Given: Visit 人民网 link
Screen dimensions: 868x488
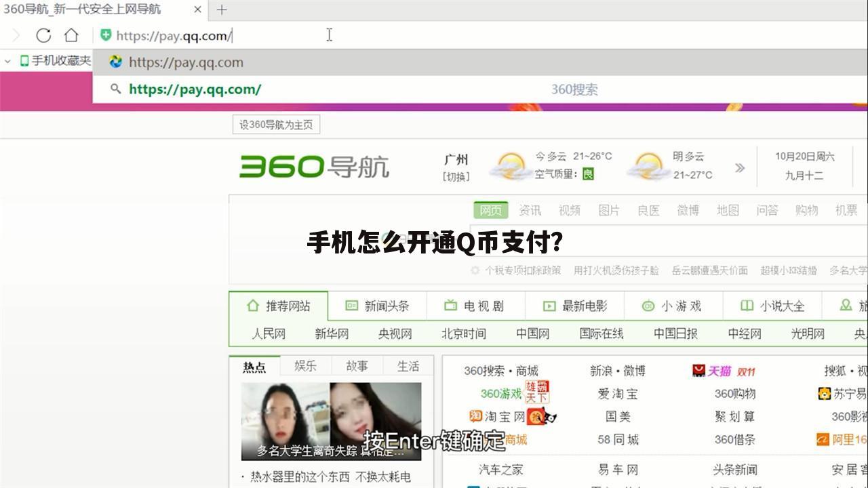Looking at the screenshot, I should 269,333.
